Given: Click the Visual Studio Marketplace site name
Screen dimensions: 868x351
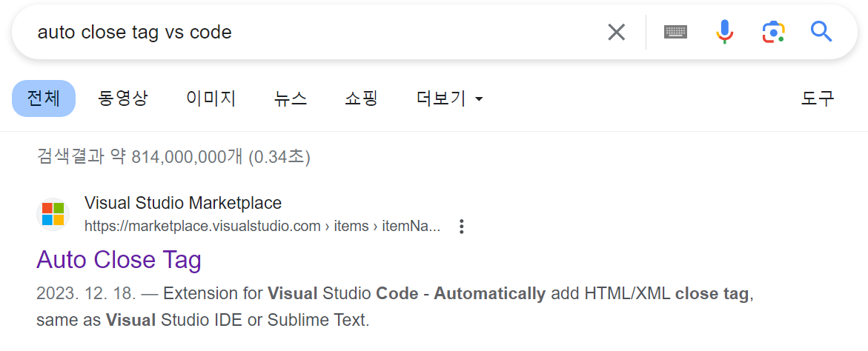Looking at the screenshot, I should point(183,203).
